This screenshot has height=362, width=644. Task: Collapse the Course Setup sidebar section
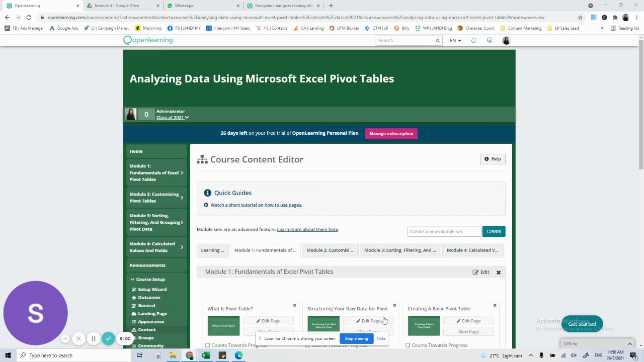tap(133, 280)
